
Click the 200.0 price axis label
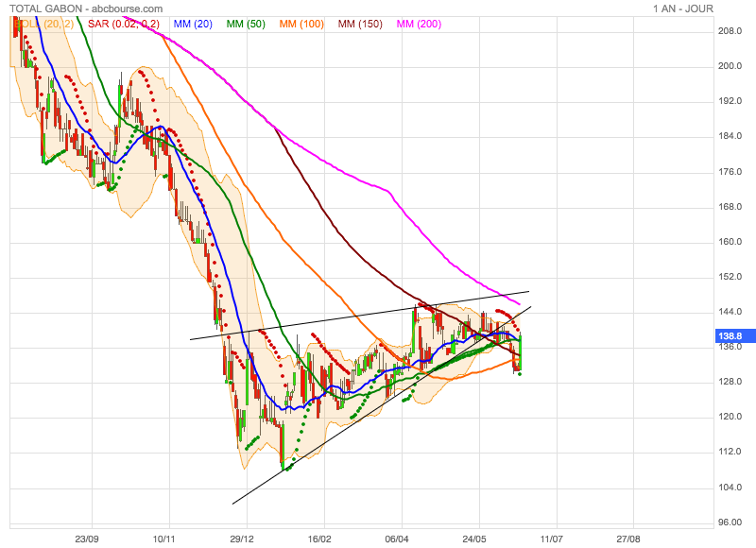pyautogui.click(x=730, y=66)
